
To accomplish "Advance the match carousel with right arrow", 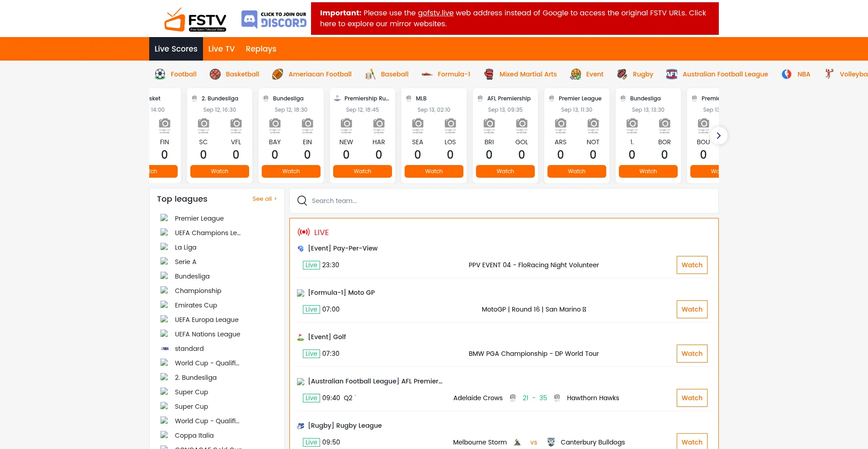I will pyautogui.click(x=719, y=136).
